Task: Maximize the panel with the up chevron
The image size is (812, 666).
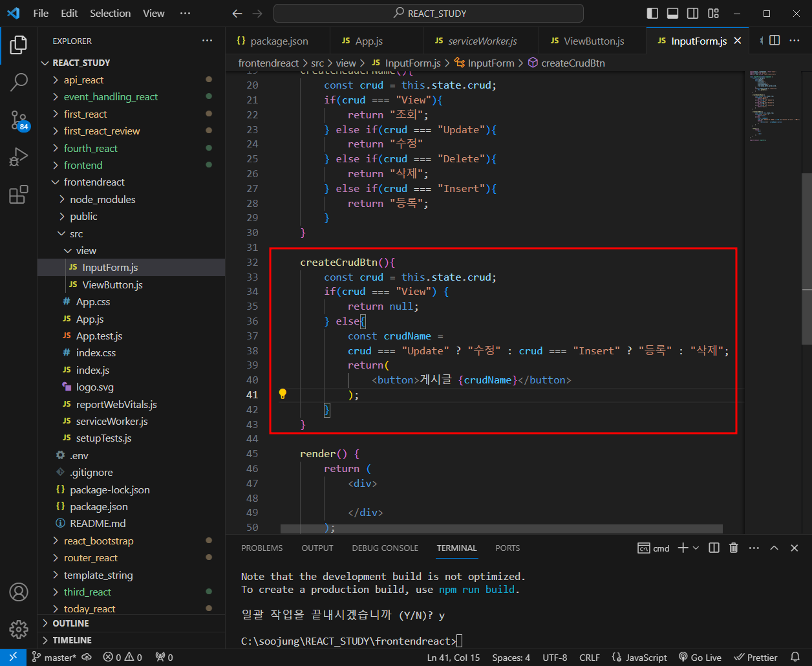Action: [x=774, y=548]
